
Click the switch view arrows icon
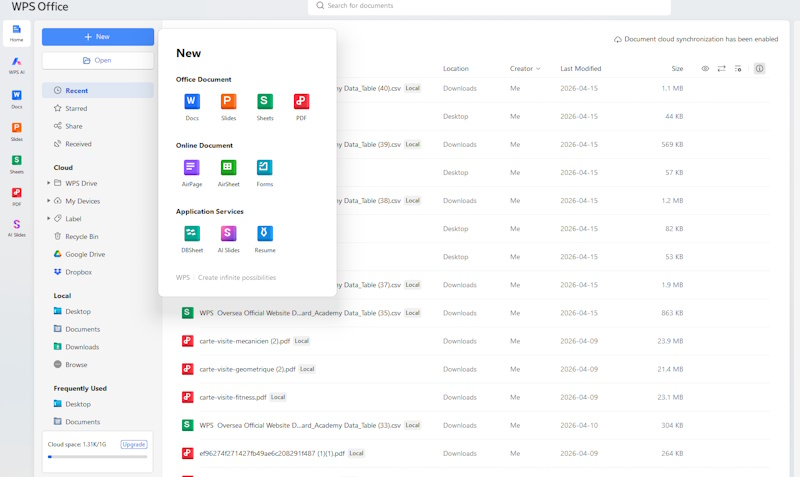(721, 68)
